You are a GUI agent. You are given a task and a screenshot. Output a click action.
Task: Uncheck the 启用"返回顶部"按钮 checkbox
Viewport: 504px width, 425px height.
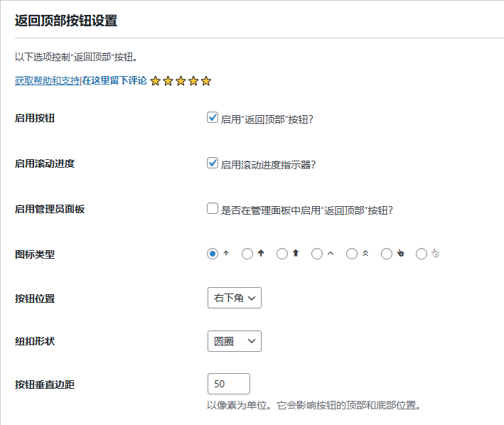pyautogui.click(x=212, y=118)
